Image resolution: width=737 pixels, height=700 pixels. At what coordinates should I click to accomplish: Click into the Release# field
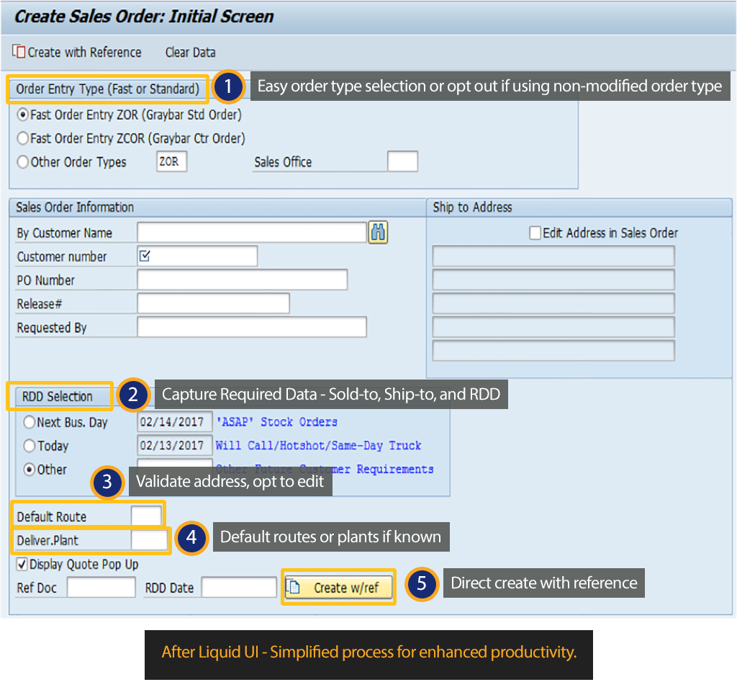tap(213, 304)
